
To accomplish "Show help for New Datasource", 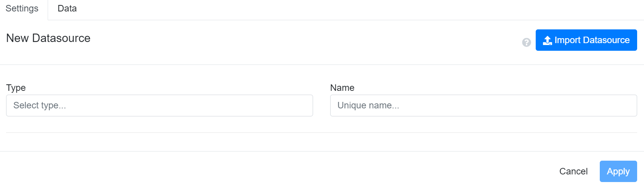I will (527, 42).
